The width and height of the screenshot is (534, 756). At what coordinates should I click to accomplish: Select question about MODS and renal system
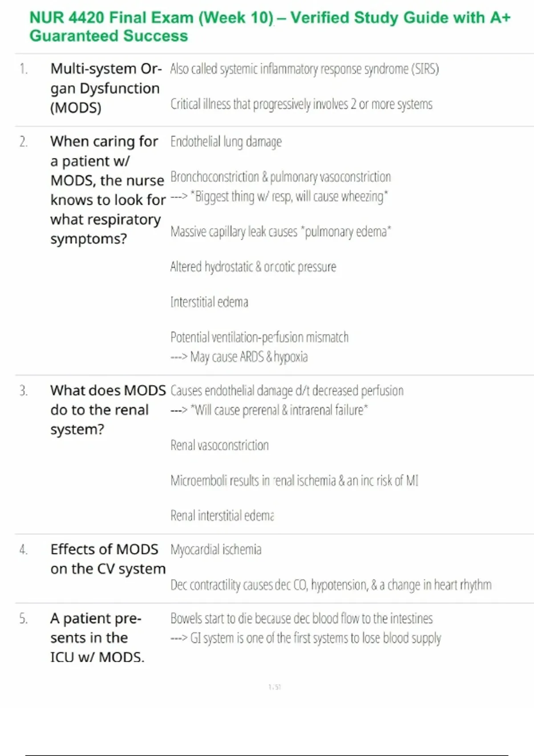click(x=108, y=410)
